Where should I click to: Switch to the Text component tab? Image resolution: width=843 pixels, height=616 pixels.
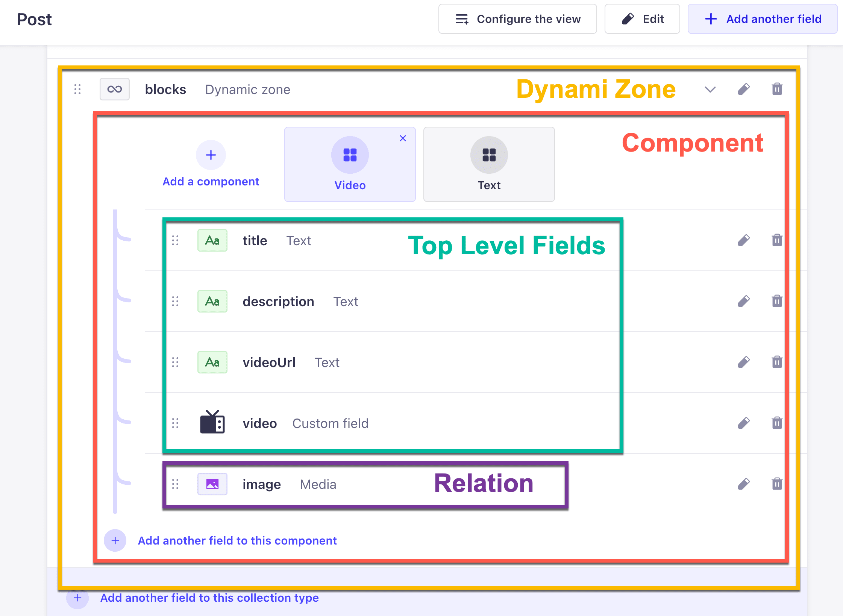pyautogui.click(x=489, y=164)
